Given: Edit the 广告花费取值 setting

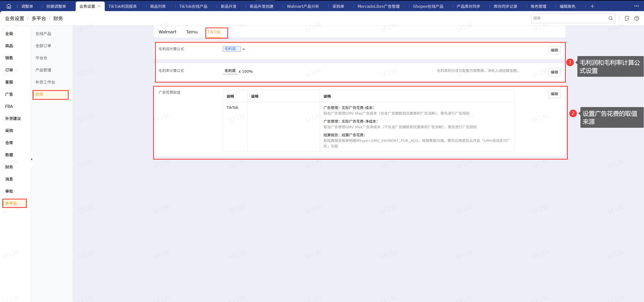Looking at the screenshot, I should (554, 94).
